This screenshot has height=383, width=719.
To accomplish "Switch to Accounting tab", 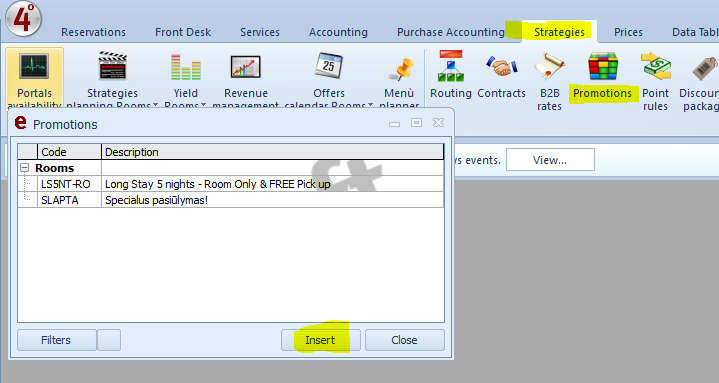I will pos(338,32).
